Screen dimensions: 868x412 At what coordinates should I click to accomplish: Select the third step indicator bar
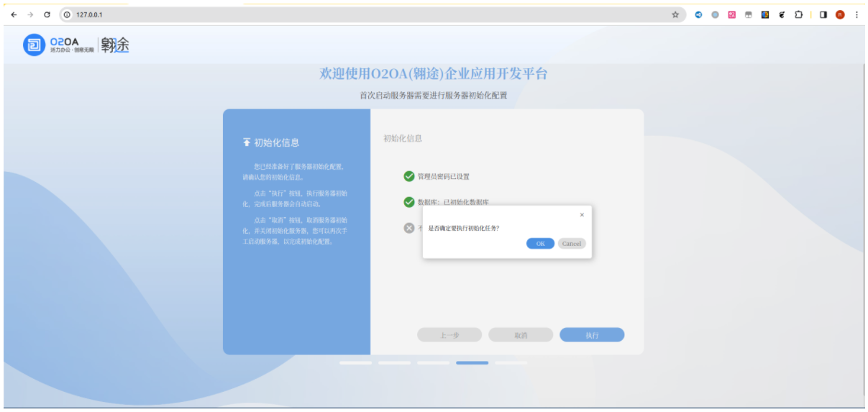click(x=434, y=363)
